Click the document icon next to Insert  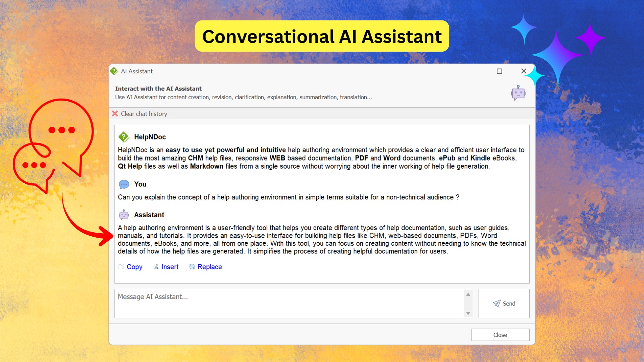(156, 266)
